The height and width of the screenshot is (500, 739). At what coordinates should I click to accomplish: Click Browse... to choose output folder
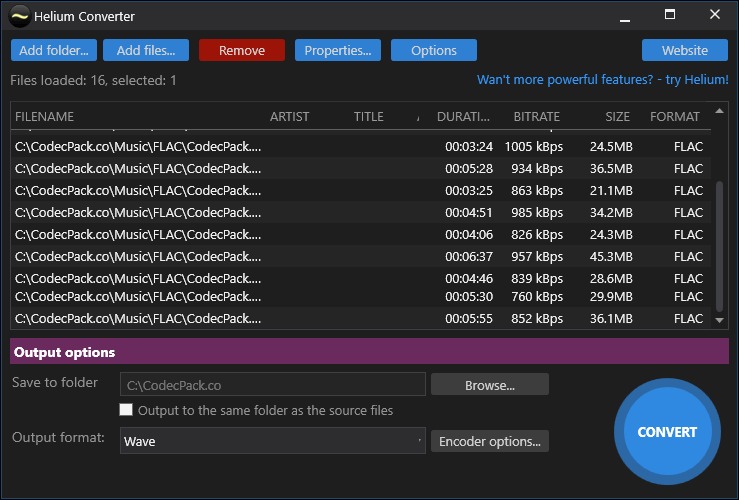click(490, 385)
